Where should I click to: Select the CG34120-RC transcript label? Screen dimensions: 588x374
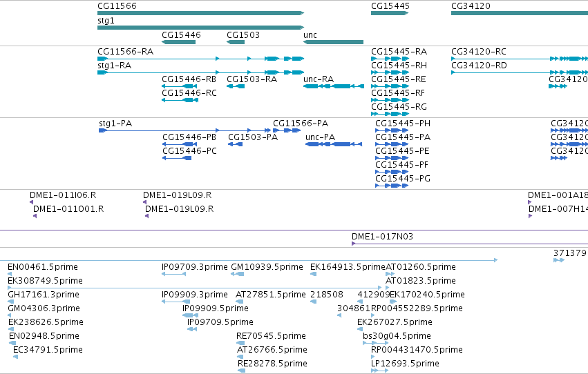[x=479, y=51]
